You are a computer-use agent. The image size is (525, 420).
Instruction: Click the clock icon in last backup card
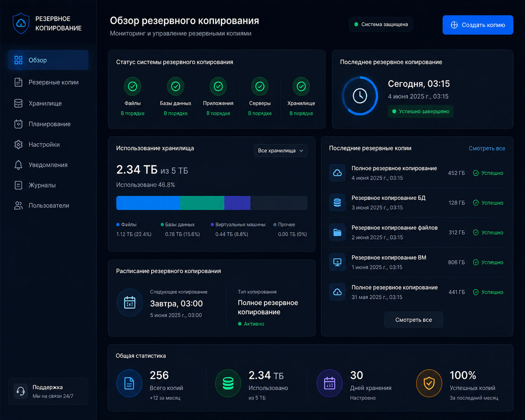360,96
